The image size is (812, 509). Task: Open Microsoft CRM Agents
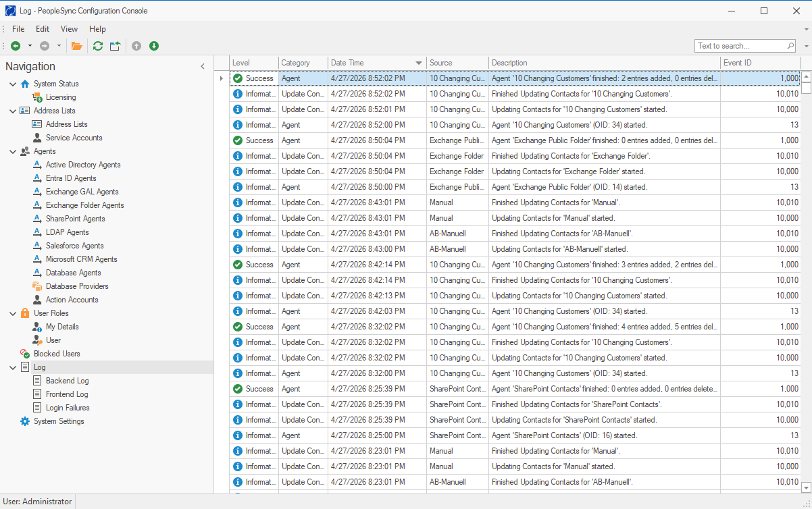pos(82,259)
